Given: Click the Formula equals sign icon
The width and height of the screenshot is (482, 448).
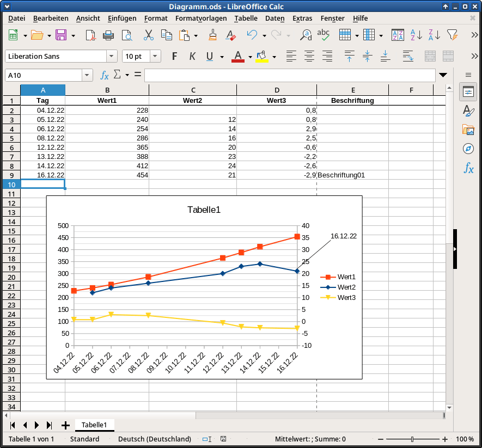Looking at the screenshot, I should tap(138, 75).
